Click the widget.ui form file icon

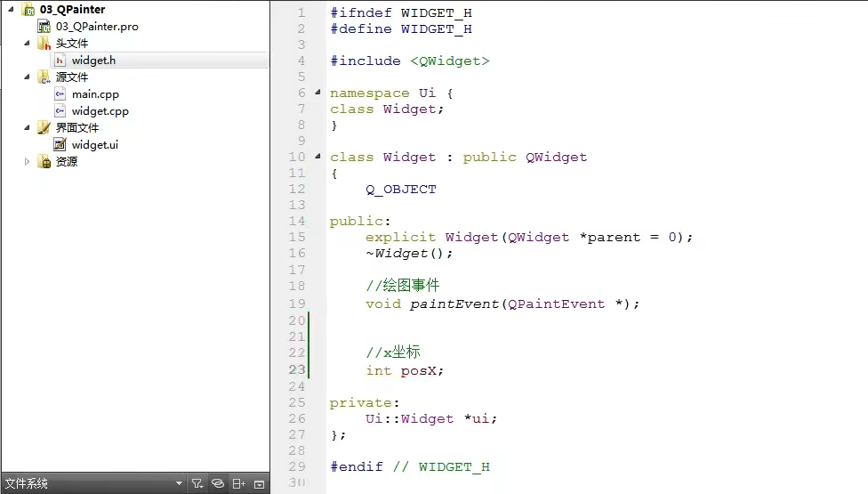click(60, 144)
